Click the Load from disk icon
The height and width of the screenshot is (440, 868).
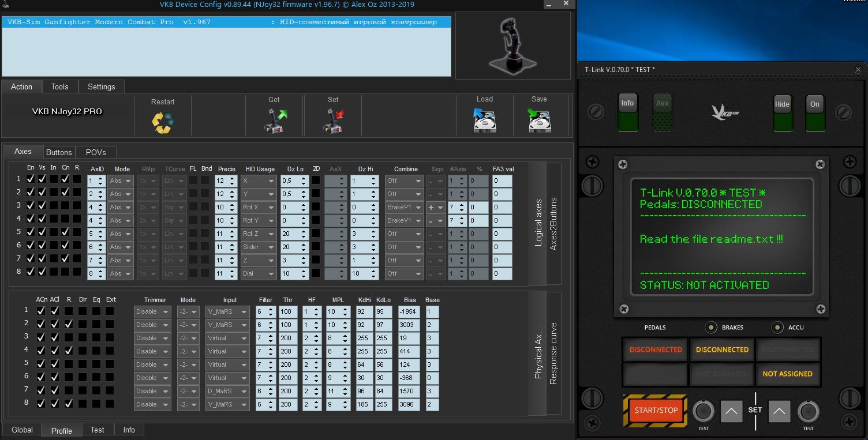[x=485, y=120]
